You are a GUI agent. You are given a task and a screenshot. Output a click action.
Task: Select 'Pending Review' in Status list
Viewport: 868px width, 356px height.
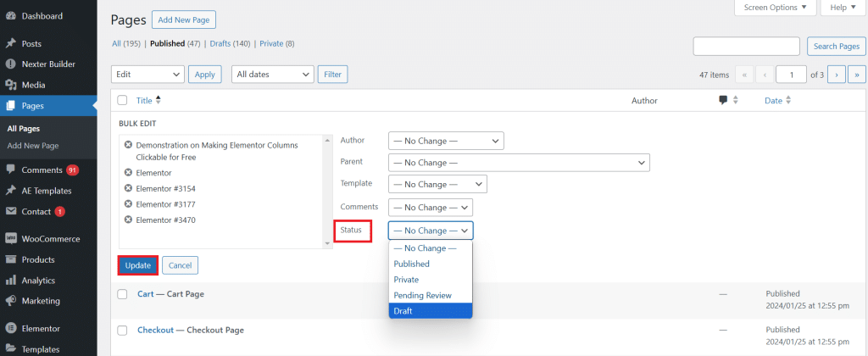pyautogui.click(x=431, y=296)
